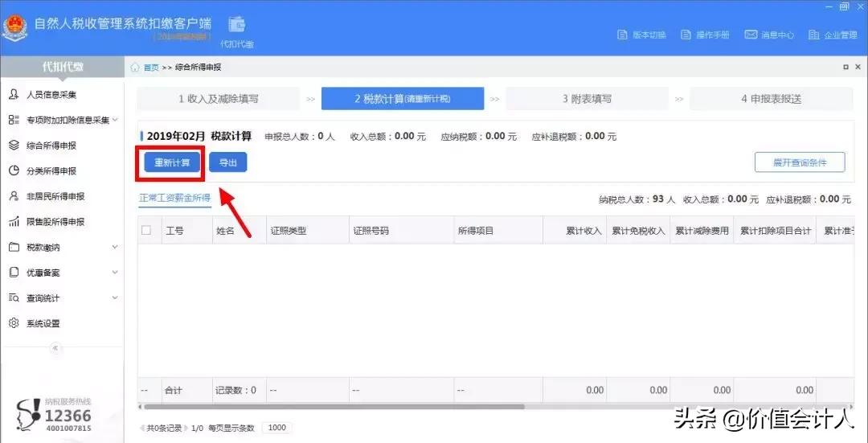The height and width of the screenshot is (443, 868).
Task: Click the 纳税总人数：93 人 text
Action: (x=637, y=199)
